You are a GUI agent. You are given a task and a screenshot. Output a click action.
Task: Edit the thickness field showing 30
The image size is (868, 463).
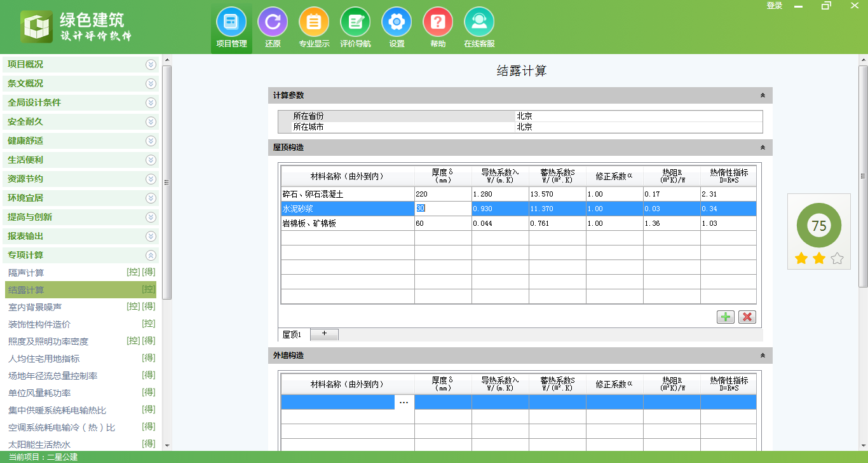point(443,209)
